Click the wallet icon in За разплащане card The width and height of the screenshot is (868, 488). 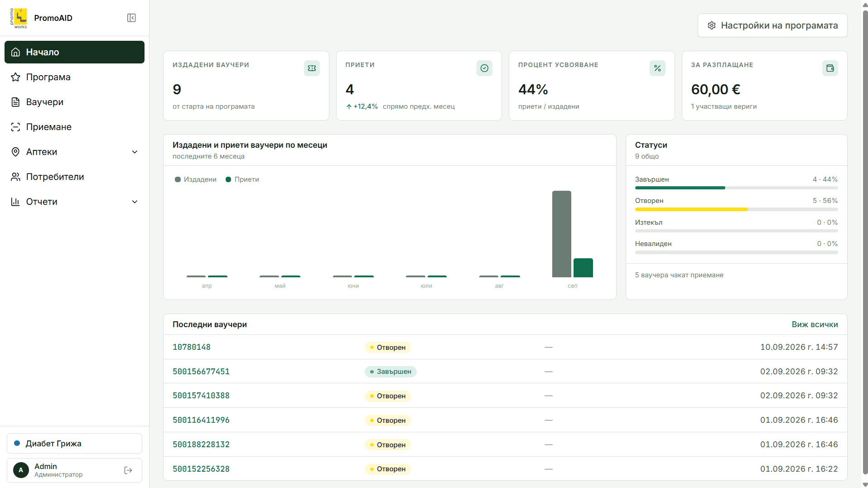coord(830,68)
